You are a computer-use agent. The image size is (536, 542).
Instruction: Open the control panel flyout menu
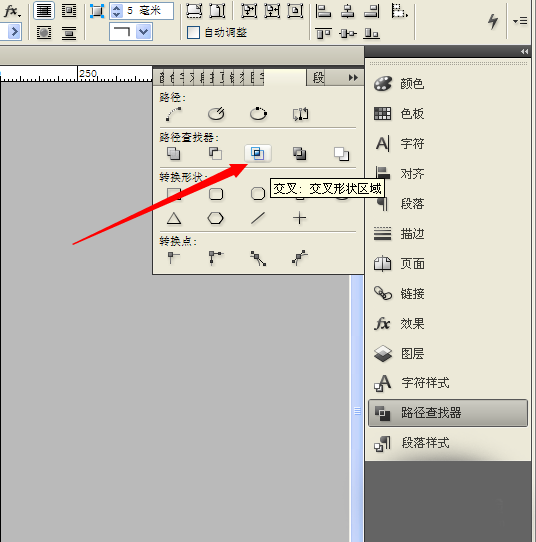pos(520,21)
